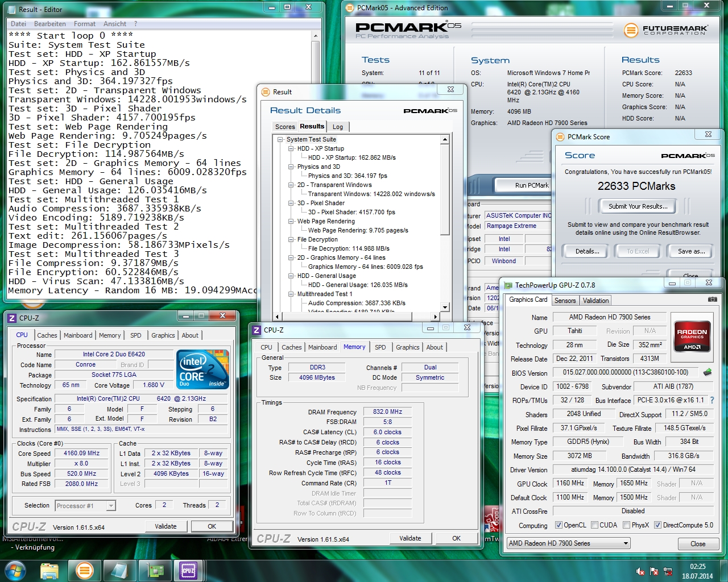The width and height of the screenshot is (728, 582).
Task: Click the GPU Clock value 1160 MHz
Action: point(569,483)
